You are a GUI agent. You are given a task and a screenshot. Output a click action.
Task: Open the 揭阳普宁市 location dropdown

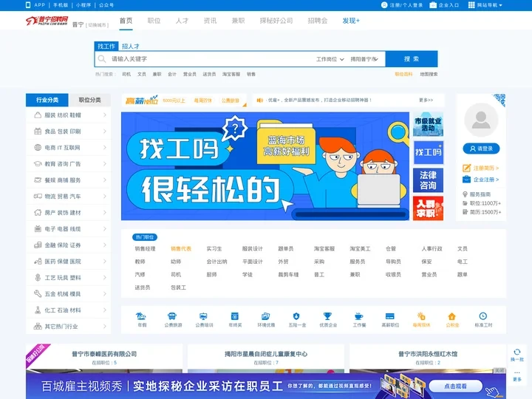364,59
